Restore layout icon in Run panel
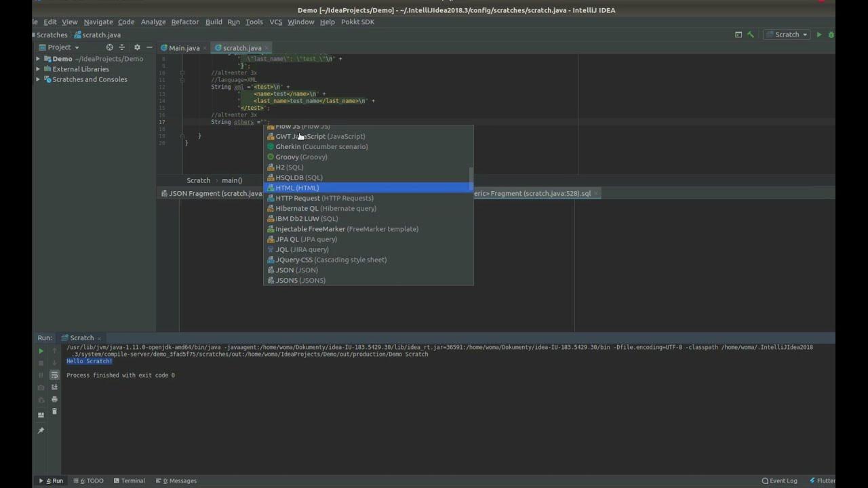The image size is (868, 488). pos(41,415)
